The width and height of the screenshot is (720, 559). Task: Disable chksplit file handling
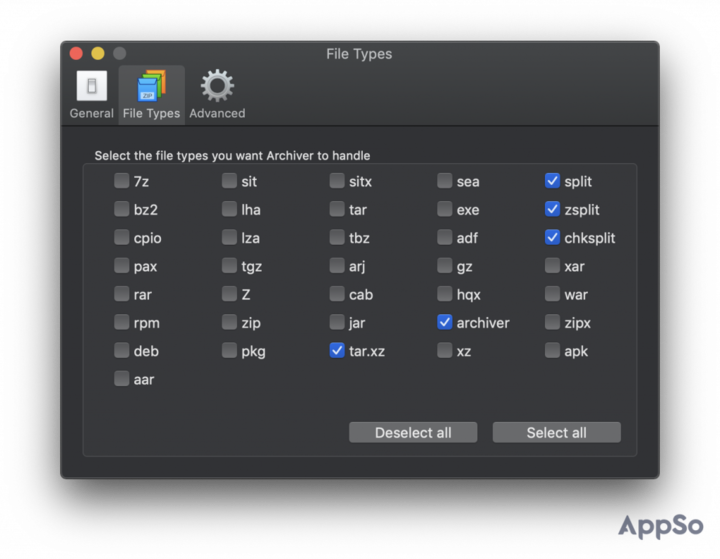552,237
